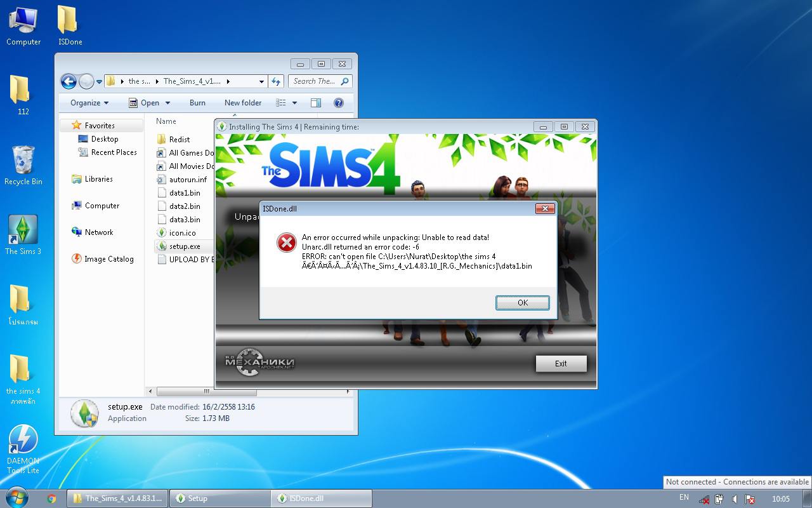The width and height of the screenshot is (812, 508).
Task: Click New folder in Explorer toolbar
Action: tap(243, 103)
